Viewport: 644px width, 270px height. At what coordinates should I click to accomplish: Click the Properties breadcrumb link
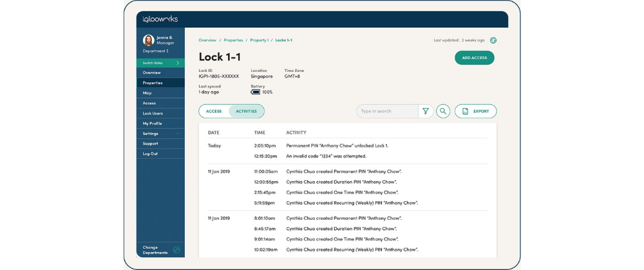click(x=233, y=40)
